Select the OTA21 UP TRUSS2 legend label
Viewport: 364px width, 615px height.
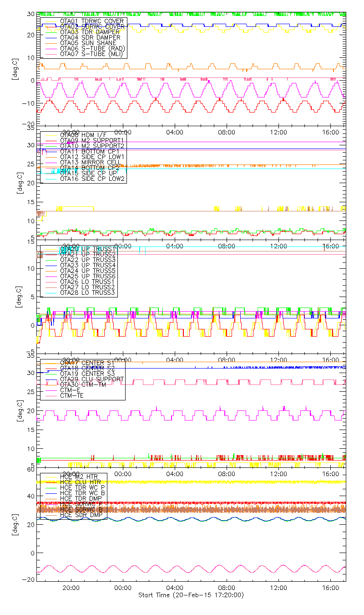[x=88, y=254]
